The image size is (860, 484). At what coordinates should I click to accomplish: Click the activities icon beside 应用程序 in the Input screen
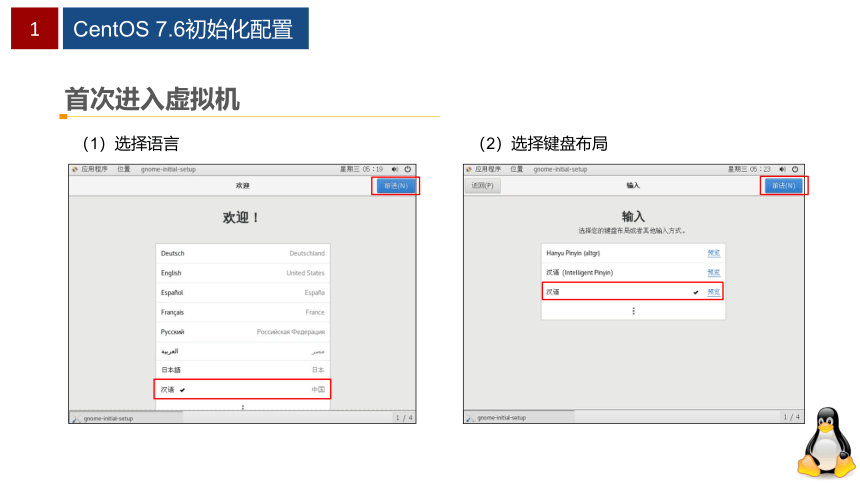tap(469, 169)
